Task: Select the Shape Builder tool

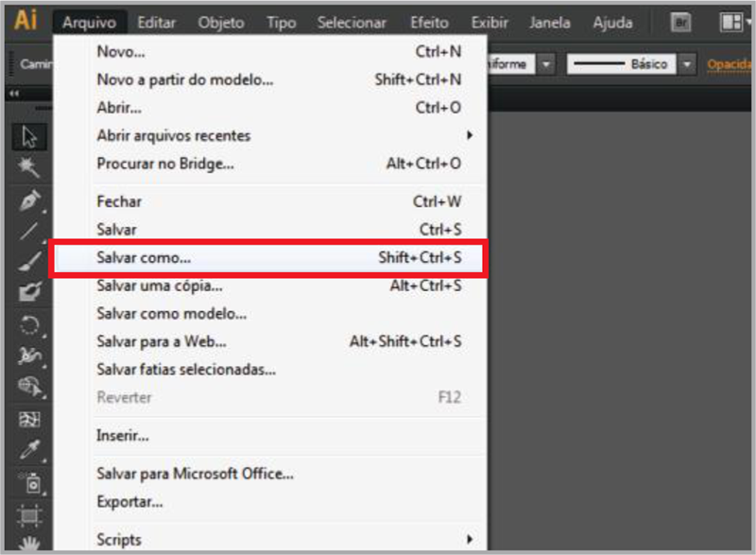Action: pos(29,387)
